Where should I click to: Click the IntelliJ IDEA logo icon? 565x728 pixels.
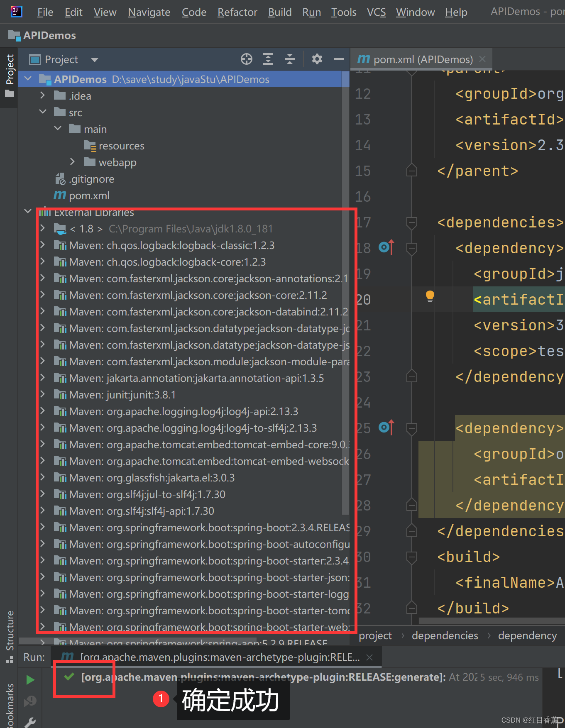[x=17, y=12]
